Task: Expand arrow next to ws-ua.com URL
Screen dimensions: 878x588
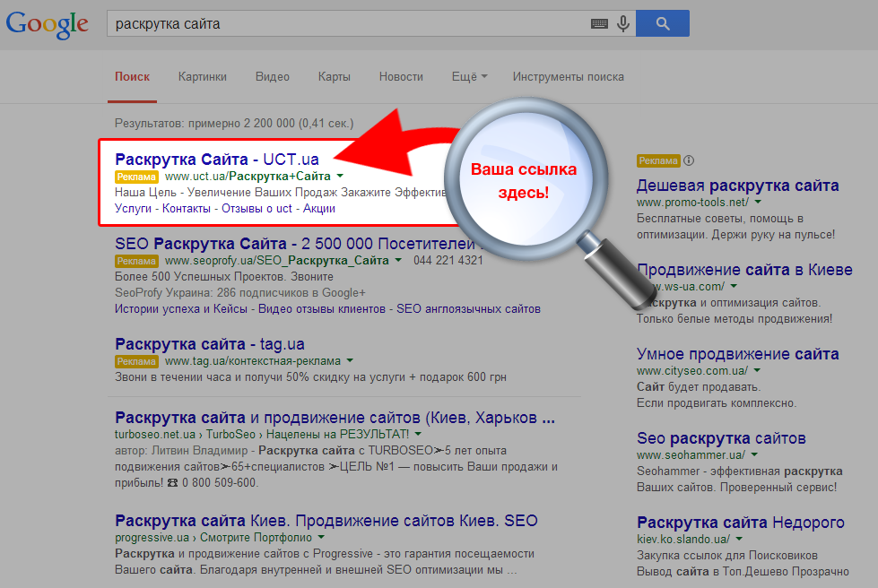Action: coord(735,287)
